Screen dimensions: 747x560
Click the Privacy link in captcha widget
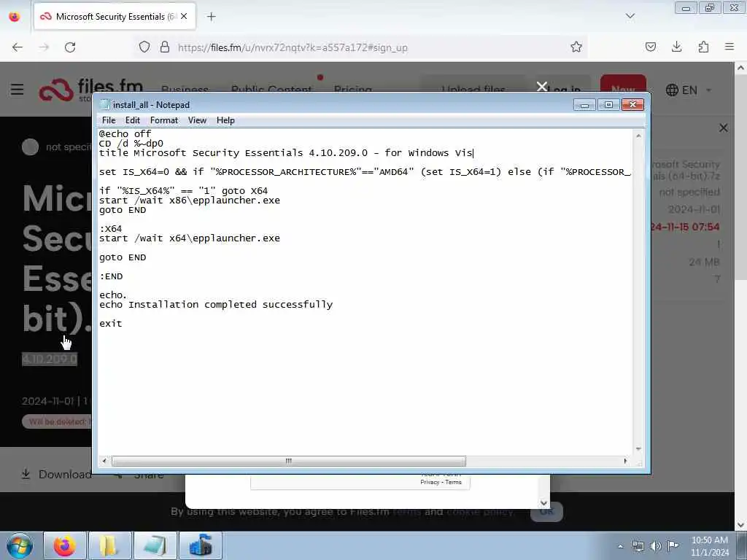click(x=430, y=483)
